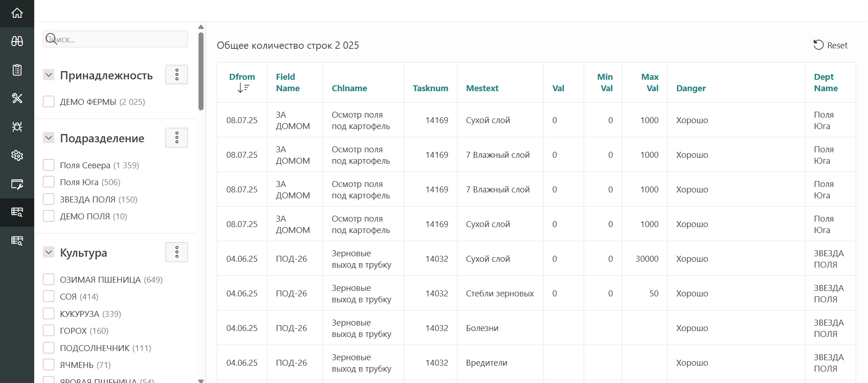Open the bug pests icon
The width and height of the screenshot is (868, 383).
[17, 127]
